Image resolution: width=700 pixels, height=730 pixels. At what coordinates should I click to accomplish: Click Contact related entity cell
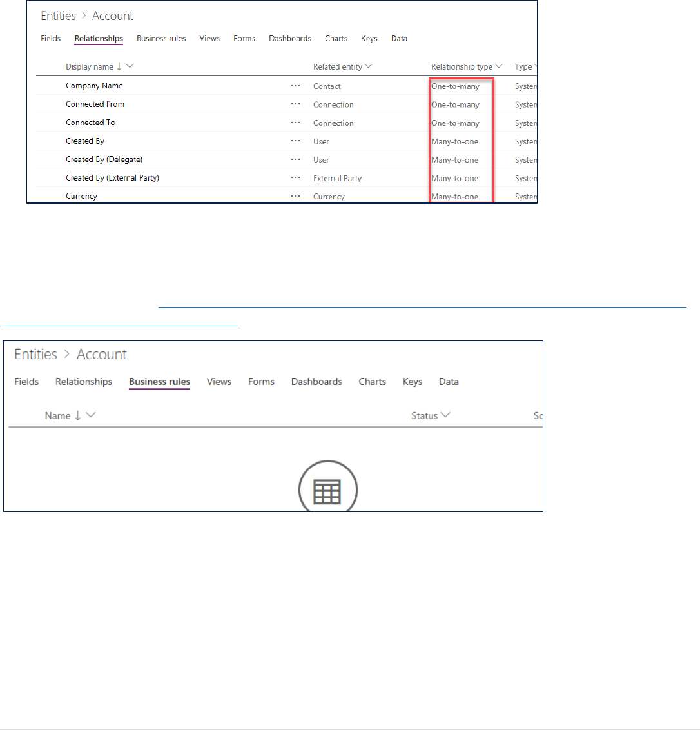pyautogui.click(x=327, y=86)
